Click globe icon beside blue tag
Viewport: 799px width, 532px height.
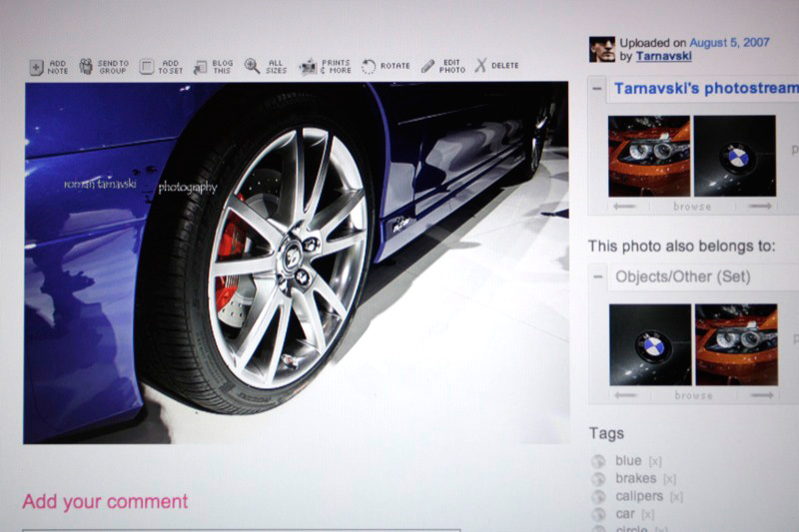(598, 461)
